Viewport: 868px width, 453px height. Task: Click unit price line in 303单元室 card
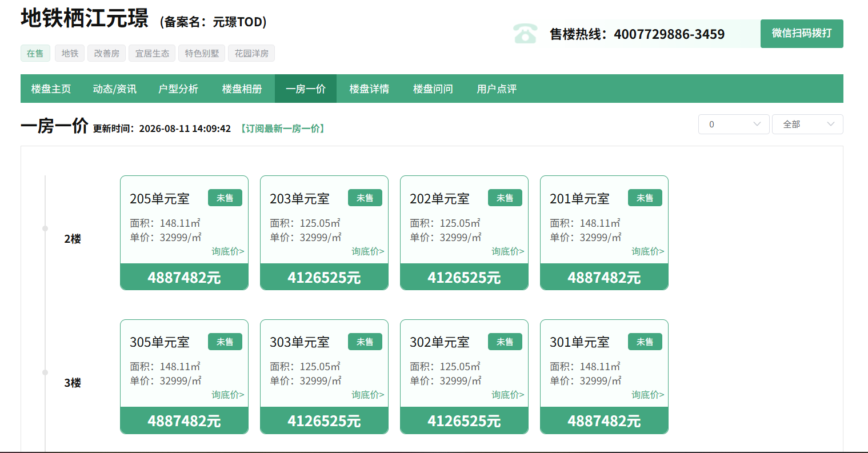305,380
